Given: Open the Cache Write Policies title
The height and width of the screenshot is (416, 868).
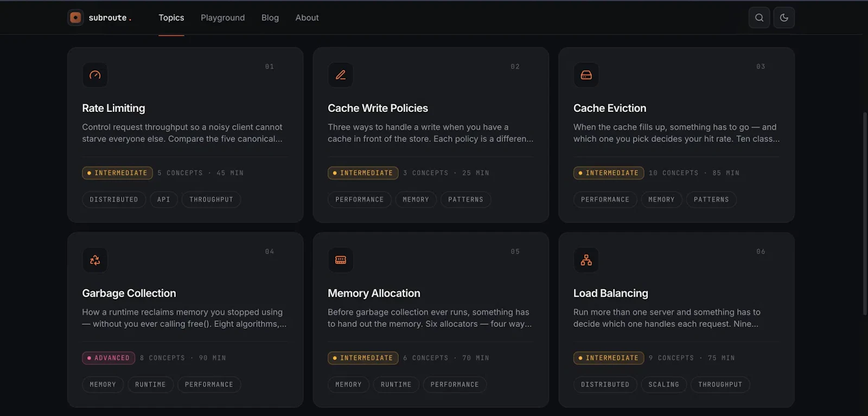Looking at the screenshot, I should pos(378,108).
